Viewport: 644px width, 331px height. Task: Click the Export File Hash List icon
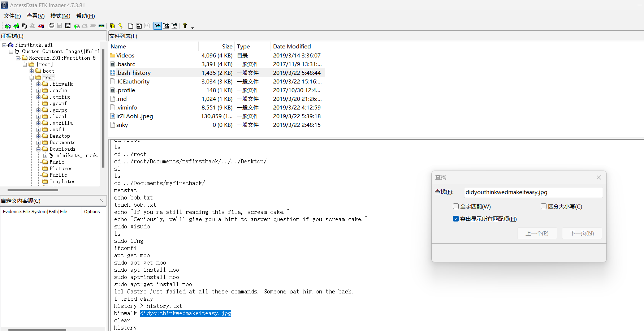coord(139,26)
